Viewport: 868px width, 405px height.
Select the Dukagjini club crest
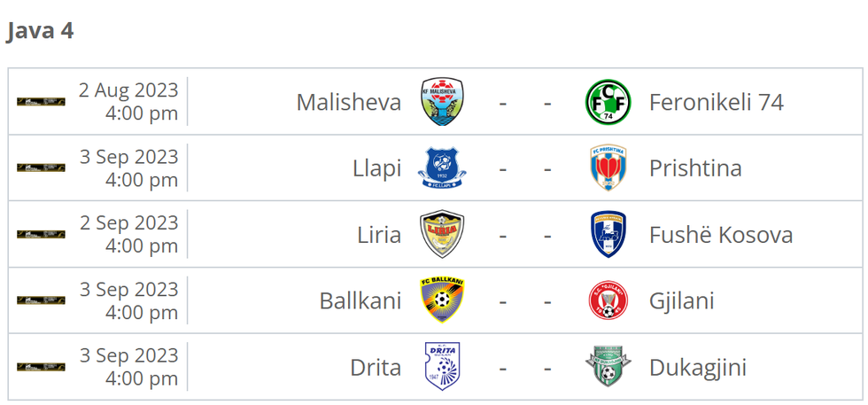pos(608,367)
